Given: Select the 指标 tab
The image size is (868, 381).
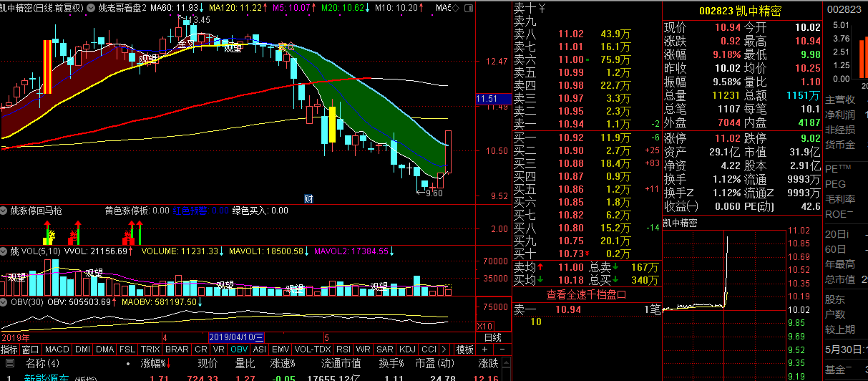Looking at the screenshot, I should click(x=9, y=349).
